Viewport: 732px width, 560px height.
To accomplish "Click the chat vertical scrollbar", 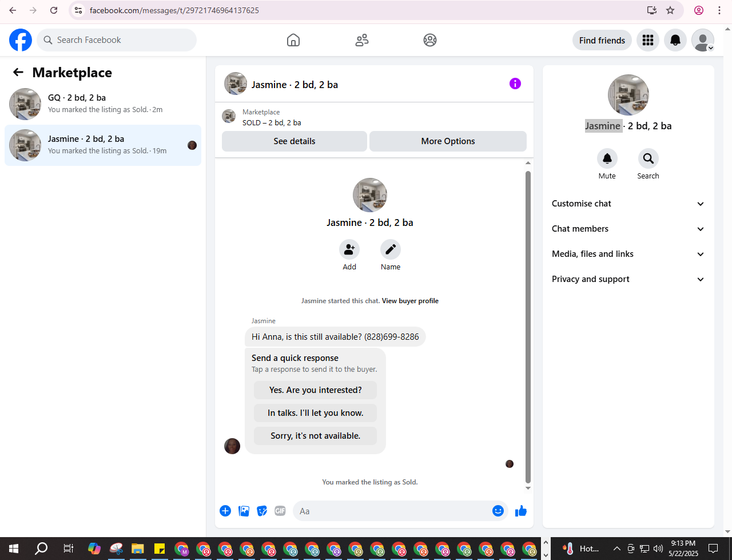I will click(x=528, y=326).
